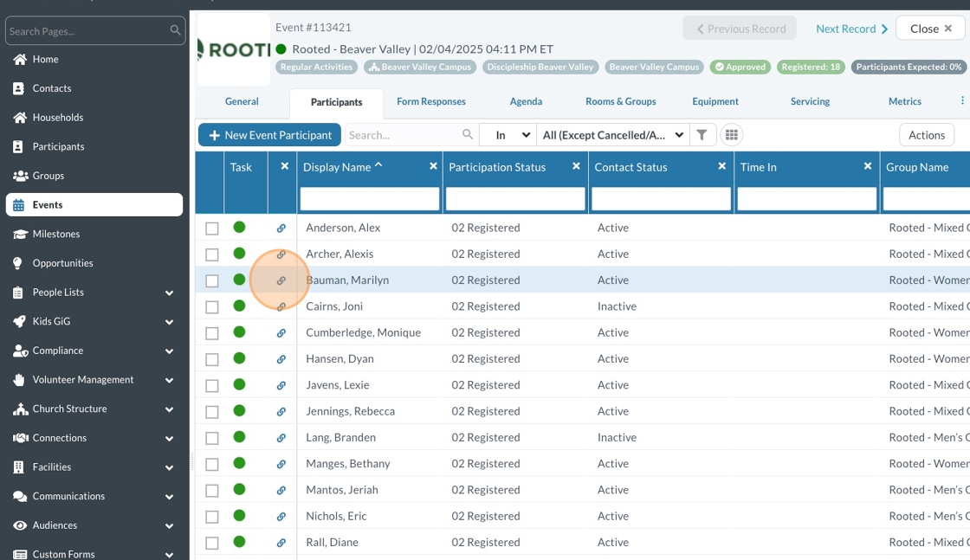Expand the All (Except Cancelled) status dropdown

point(613,135)
